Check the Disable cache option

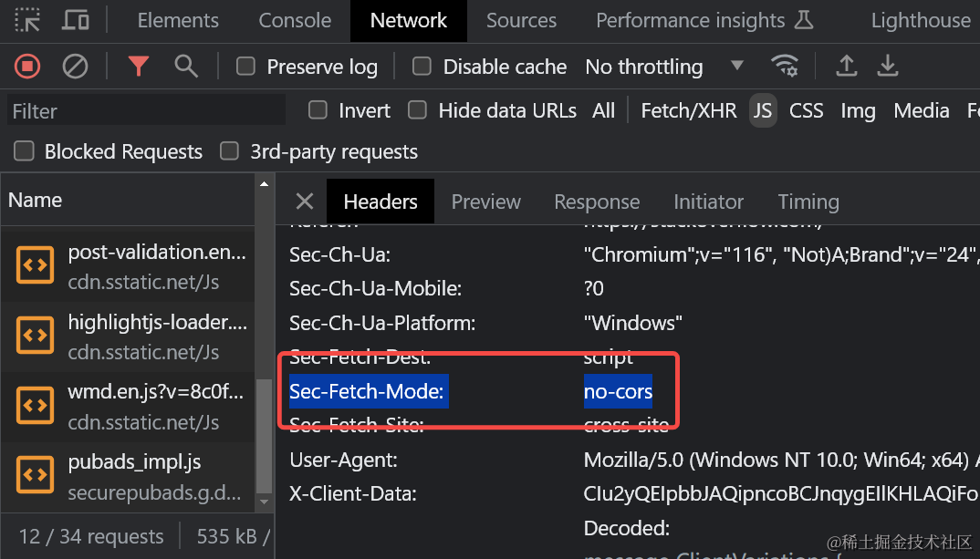click(x=422, y=66)
